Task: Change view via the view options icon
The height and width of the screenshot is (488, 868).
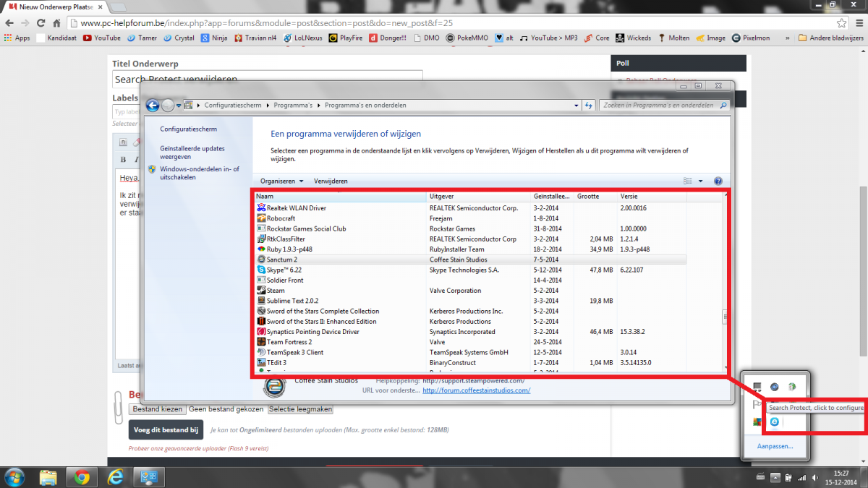Action: (688, 181)
